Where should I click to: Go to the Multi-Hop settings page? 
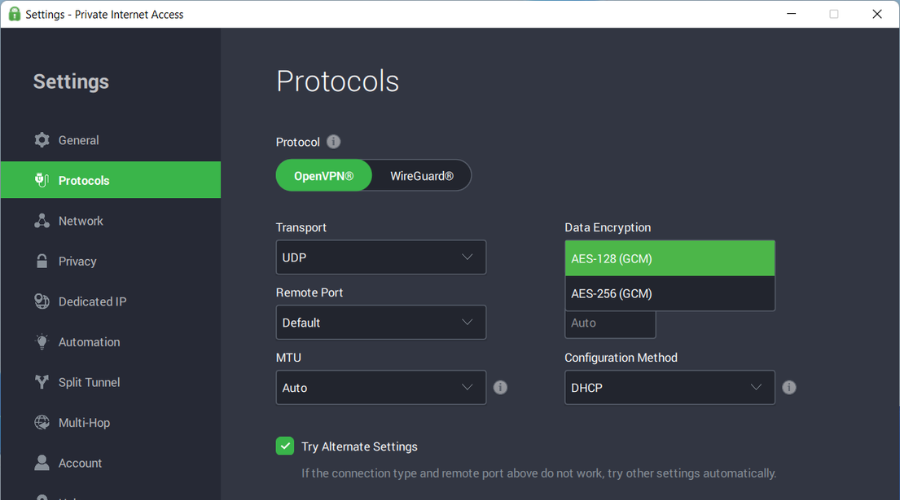tap(84, 423)
